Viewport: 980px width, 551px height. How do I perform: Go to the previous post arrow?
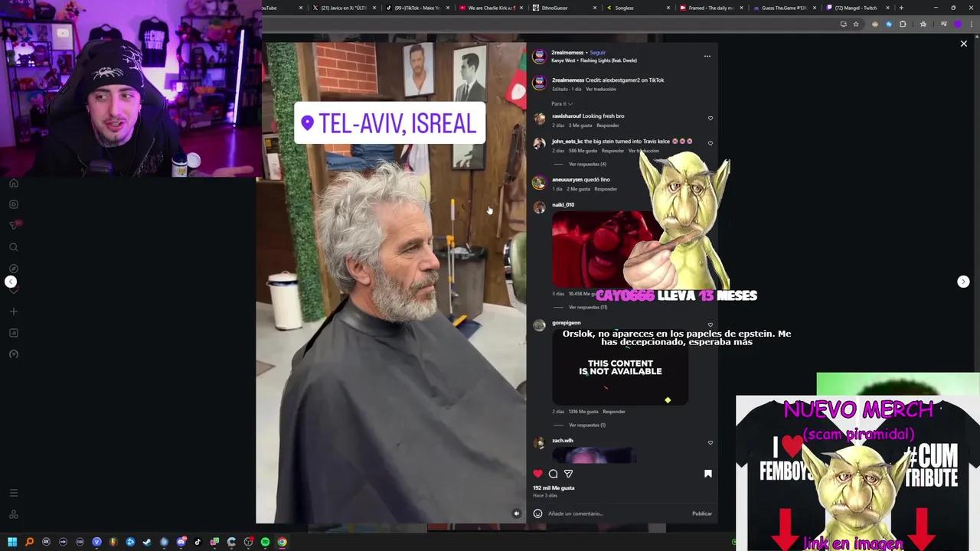coord(11,282)
